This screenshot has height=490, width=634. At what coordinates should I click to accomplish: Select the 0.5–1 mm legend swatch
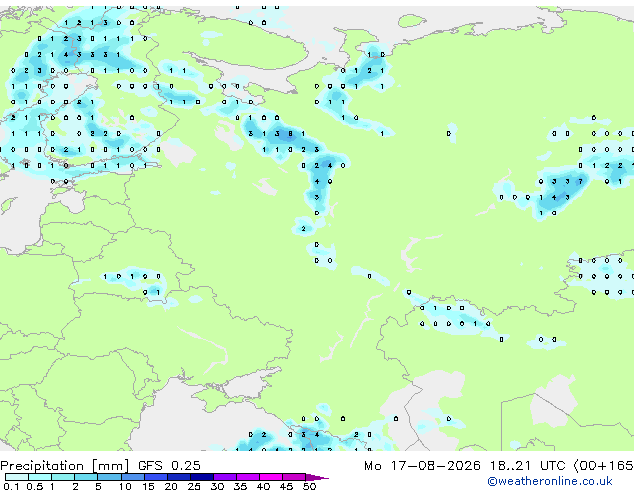(40, 477)
